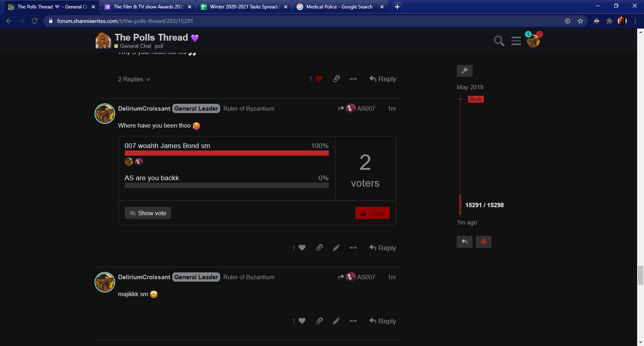Unlike the top post with red heart

pyautogui.click(x=319, y=79)
